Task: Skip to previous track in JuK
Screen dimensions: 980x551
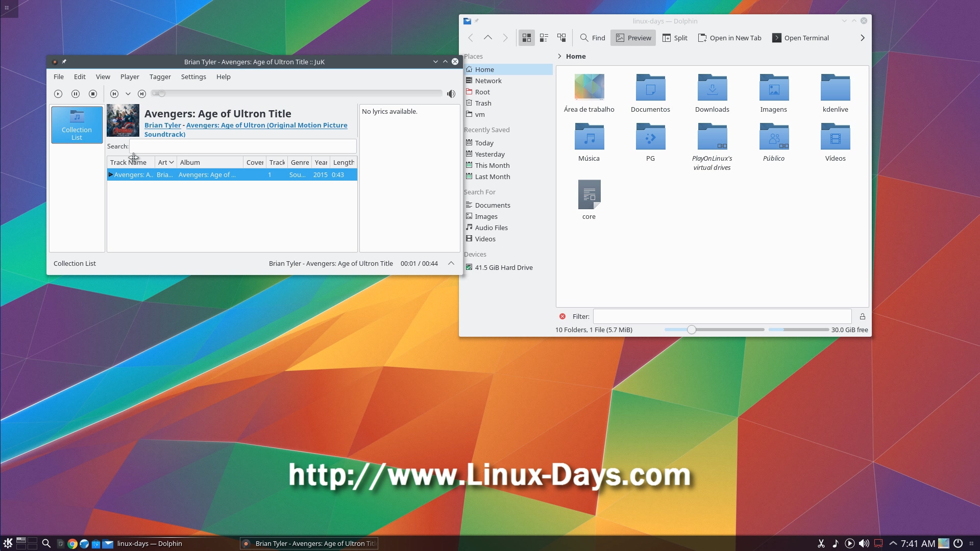Action: [x=114, y=94]
